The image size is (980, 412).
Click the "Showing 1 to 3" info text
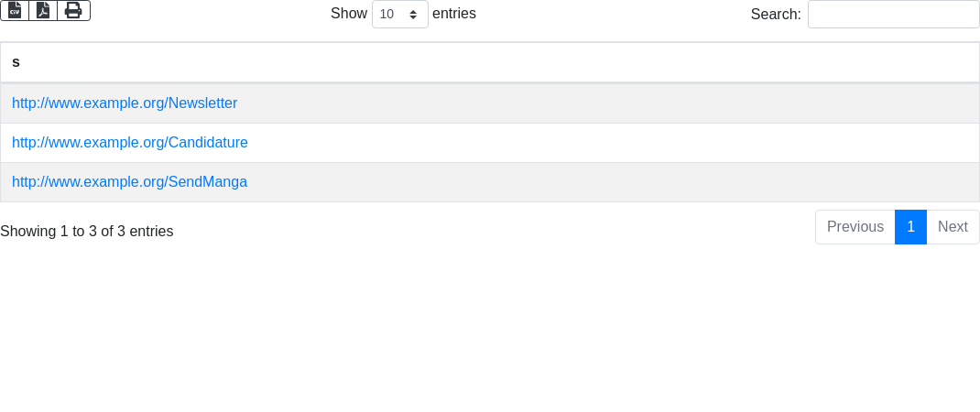click(x=87, y=232)
